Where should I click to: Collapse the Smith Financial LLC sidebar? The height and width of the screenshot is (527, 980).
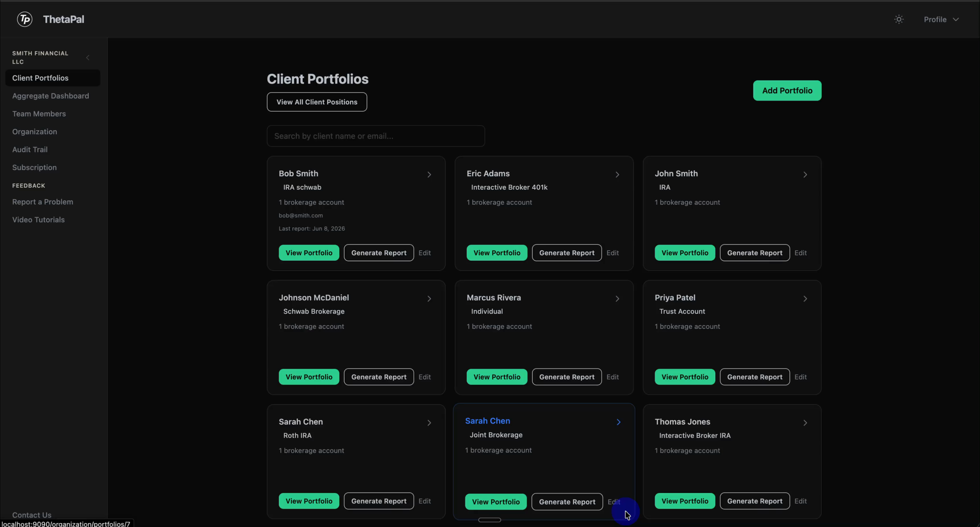click(88, 58)
